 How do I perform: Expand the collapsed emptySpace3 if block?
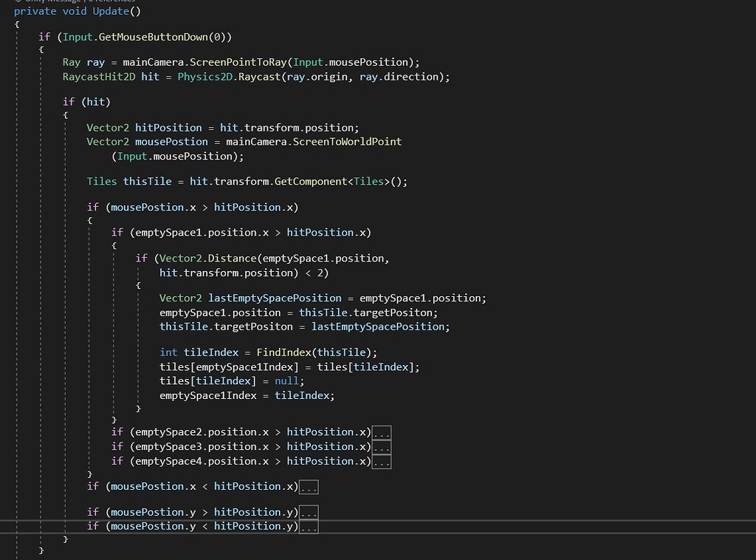(382, 446)
